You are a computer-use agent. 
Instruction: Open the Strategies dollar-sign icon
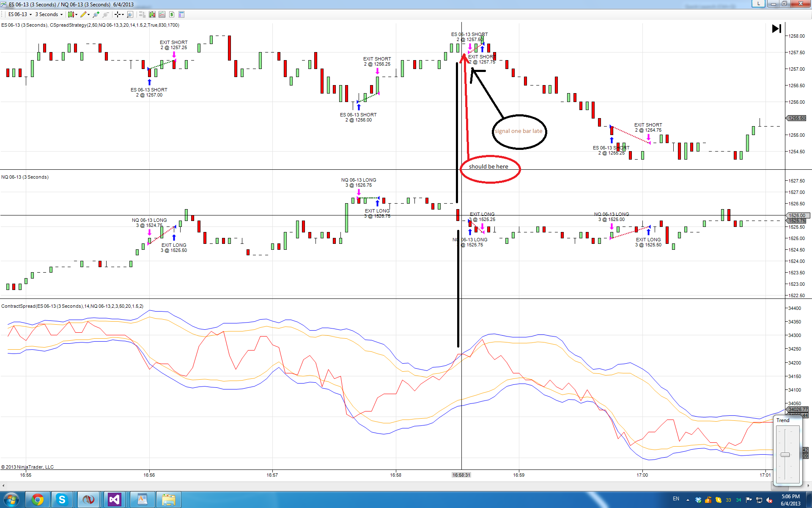coord(172,14)
